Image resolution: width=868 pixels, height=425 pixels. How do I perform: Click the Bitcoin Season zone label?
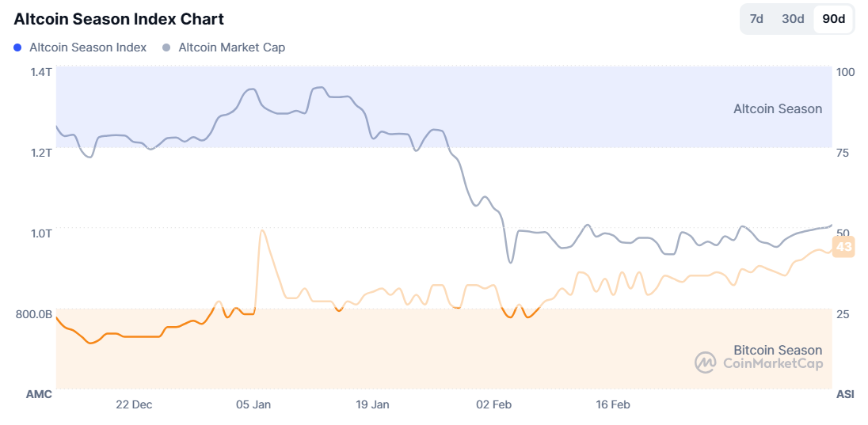(x=778, y=350)
